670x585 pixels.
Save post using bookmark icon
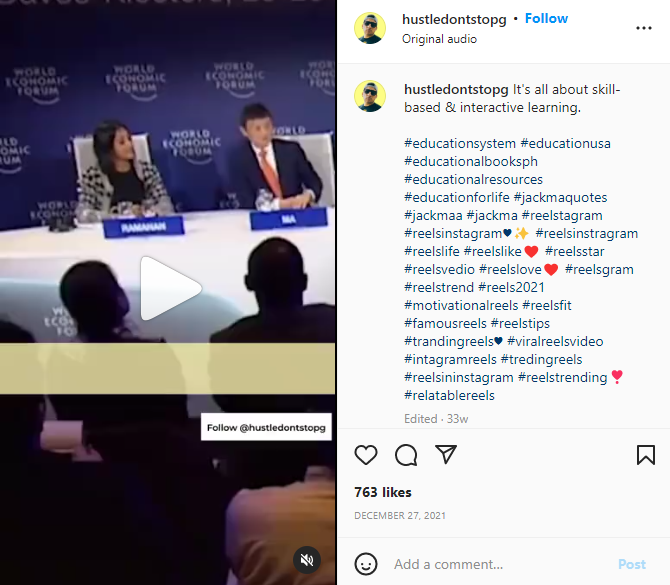[x=646, y=455]
